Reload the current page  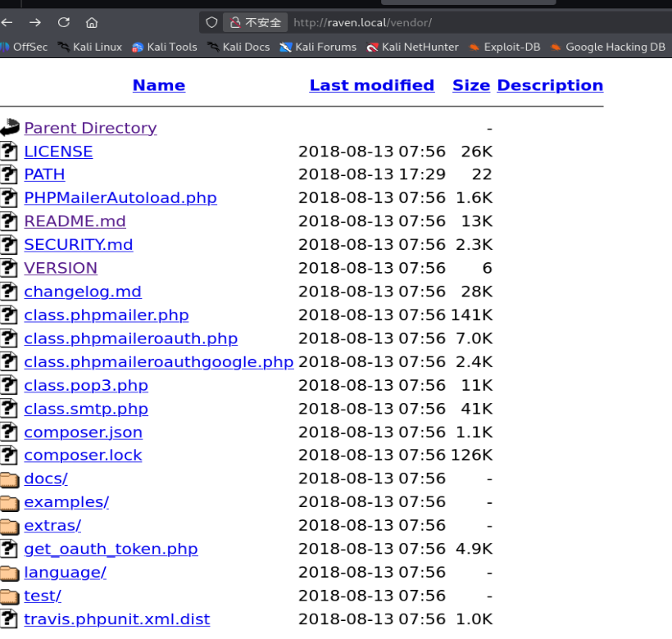pyautogui.click(x=64, y=22)
